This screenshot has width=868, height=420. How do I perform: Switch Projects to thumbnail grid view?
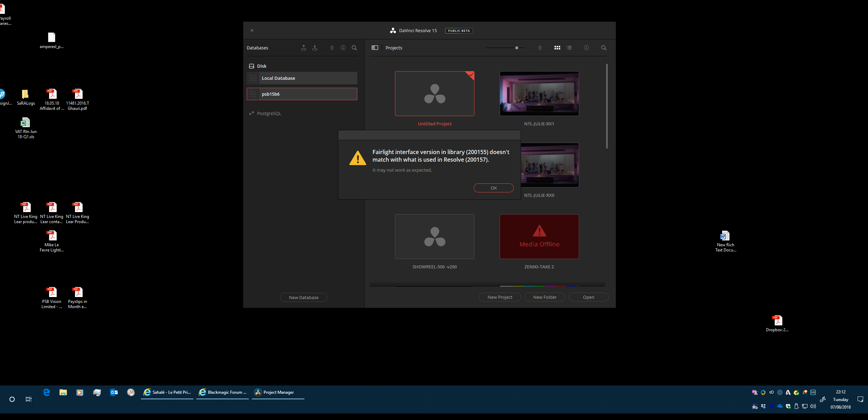(x=557, y=48)
